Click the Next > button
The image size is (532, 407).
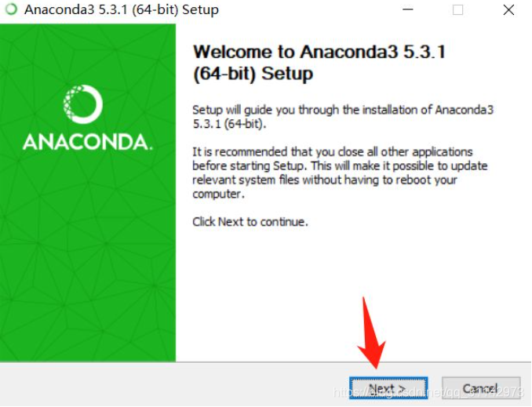click(388, 388)
